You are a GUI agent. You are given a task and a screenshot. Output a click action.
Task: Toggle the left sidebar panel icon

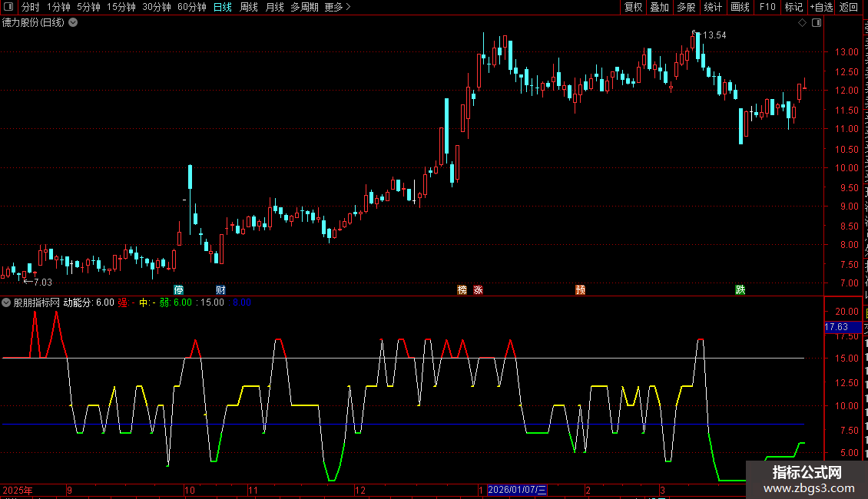(8, 7)
